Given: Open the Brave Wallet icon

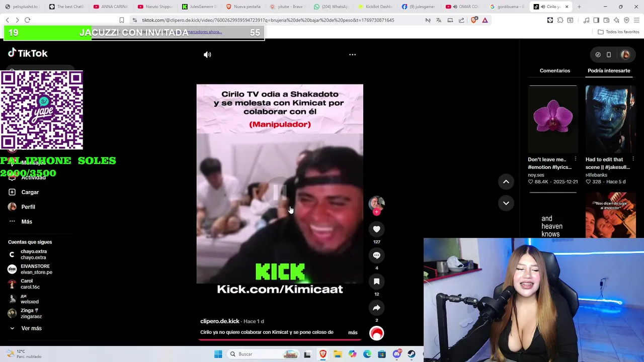Looking at the screenshot, I should pyautogui.click(x=606, y=20).
